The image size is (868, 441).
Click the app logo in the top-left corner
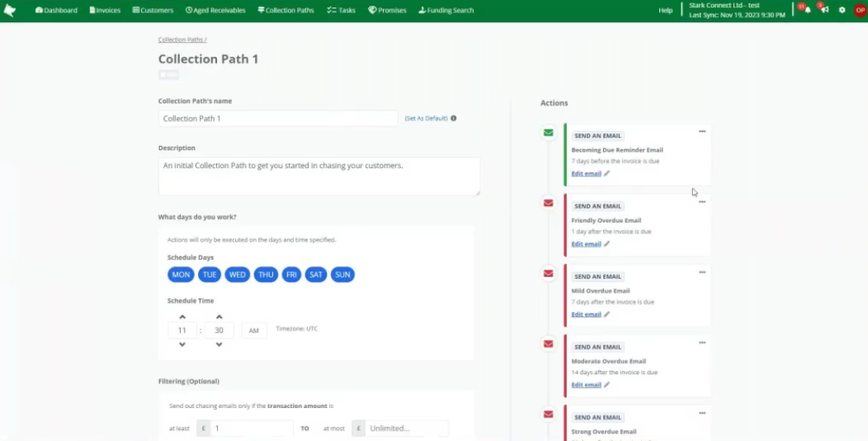tap(9, 10)
